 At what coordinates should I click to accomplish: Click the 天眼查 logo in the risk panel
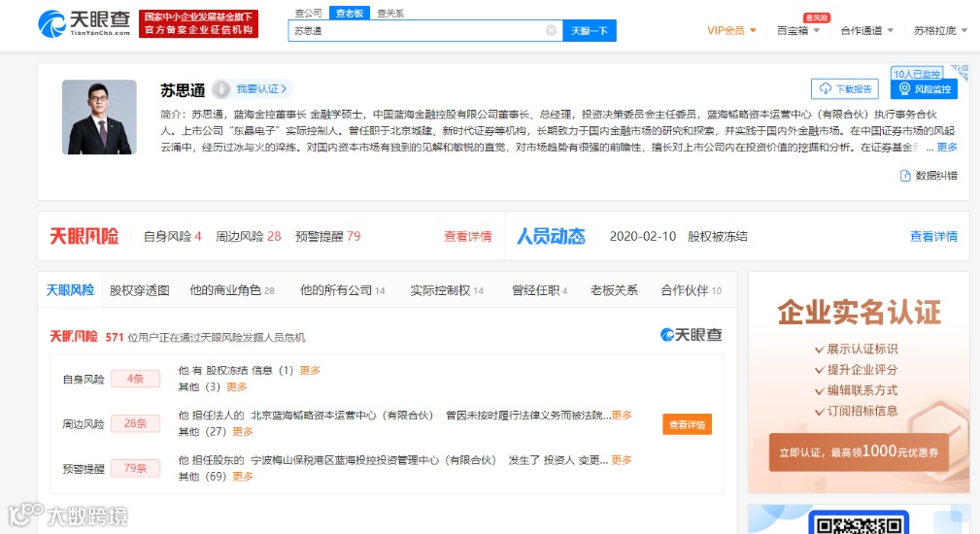tap(692, 335)
